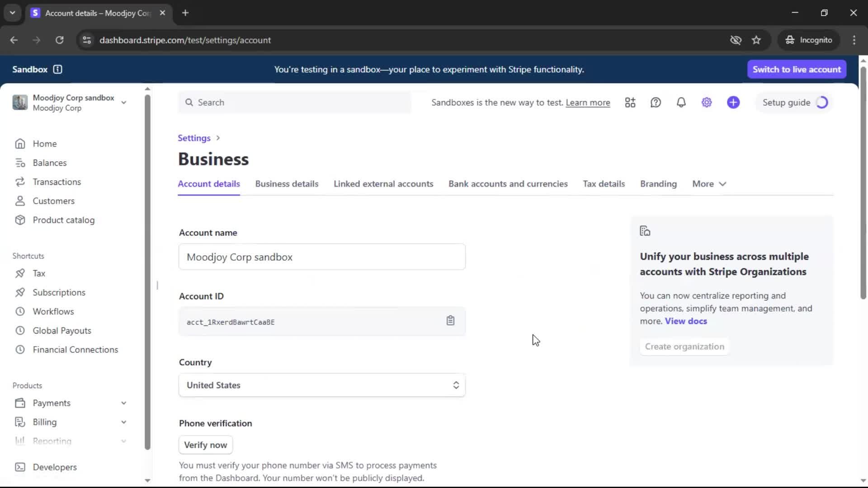The width and height of the screenshot is (868, 488).
Task: Open the notifications bell
Action: (x=681, y=103)
